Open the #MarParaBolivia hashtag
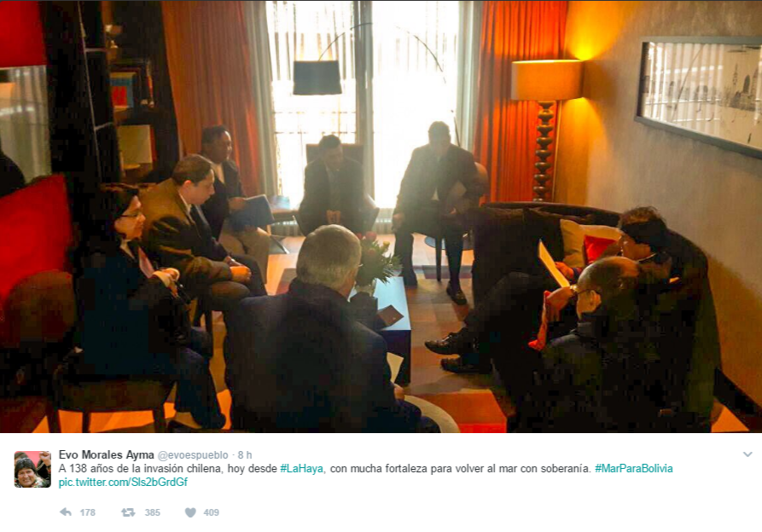This screenshot has width=762, height=532. coord(634,468)
